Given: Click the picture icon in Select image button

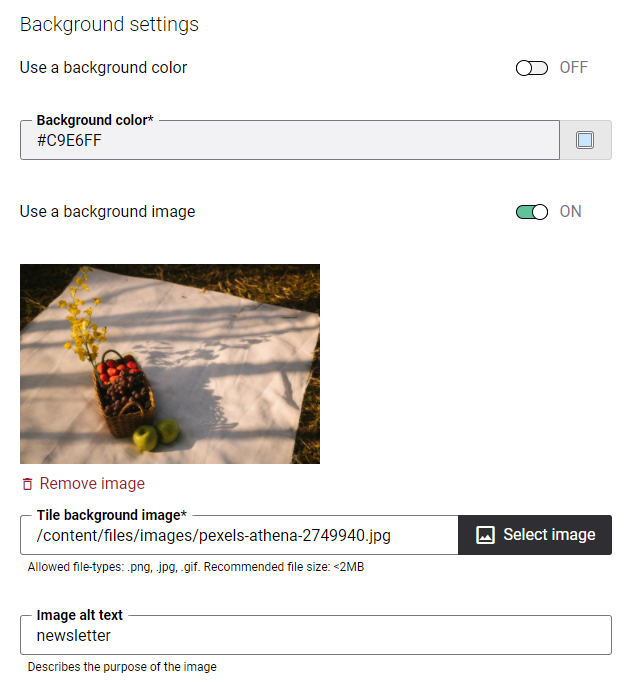Looking at the screenshot, I should point(485,535).
